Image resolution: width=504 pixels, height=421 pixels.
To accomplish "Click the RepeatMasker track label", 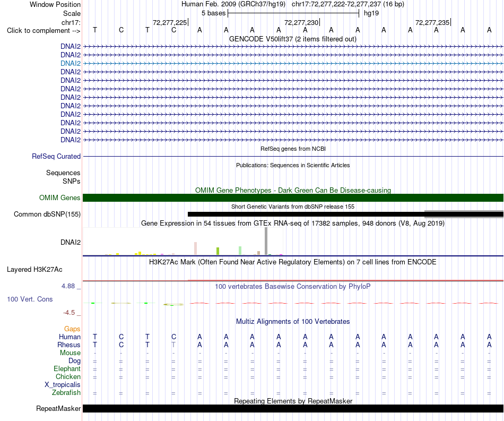I will coord(58,408).
